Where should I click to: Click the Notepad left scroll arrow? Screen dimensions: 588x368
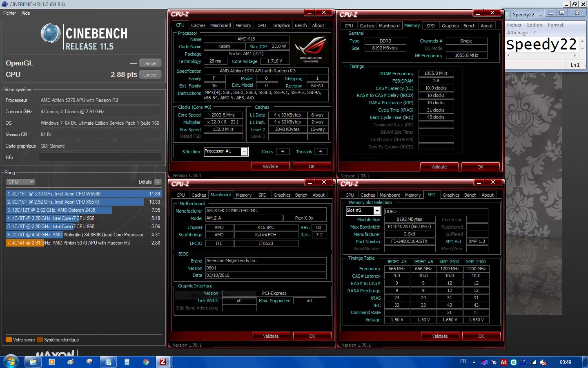click(x=509, y=55)
